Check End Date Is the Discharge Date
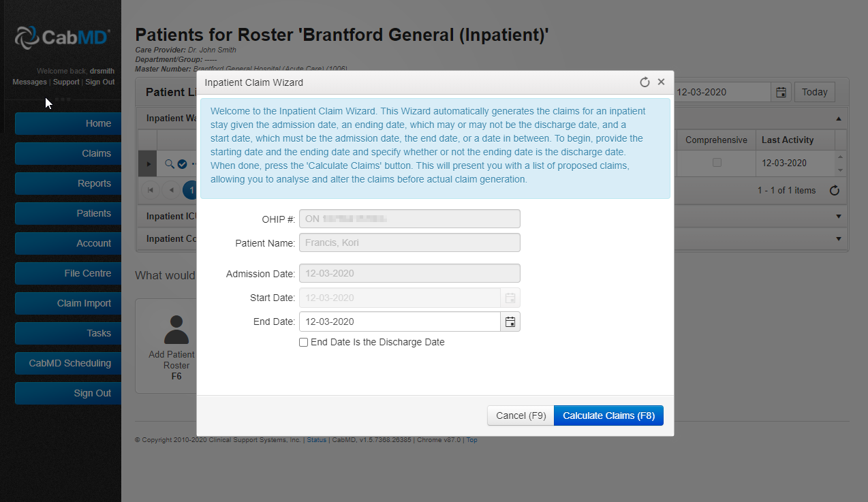This screenshot has height=502, width=868. [x=304, y=343]
